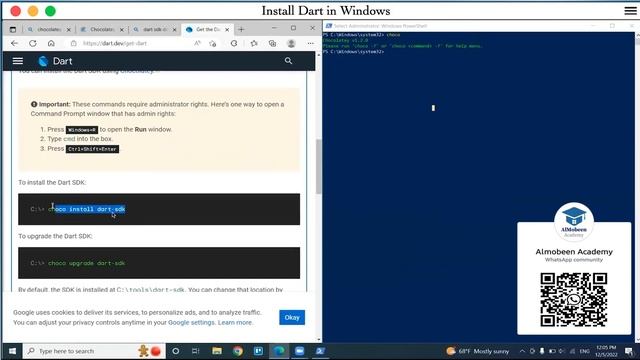This screenshot has width=640, height=360.
Task: Reload the dart.dev page
Action: pos(33,43)
